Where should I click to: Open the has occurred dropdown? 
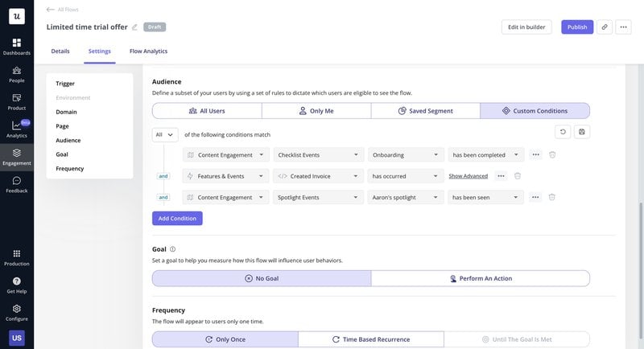[406, 176]
